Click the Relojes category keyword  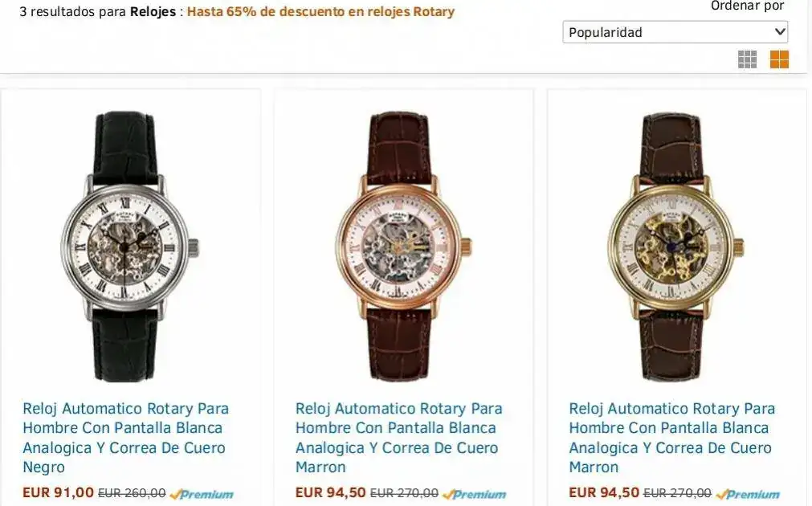pos(153,11)
